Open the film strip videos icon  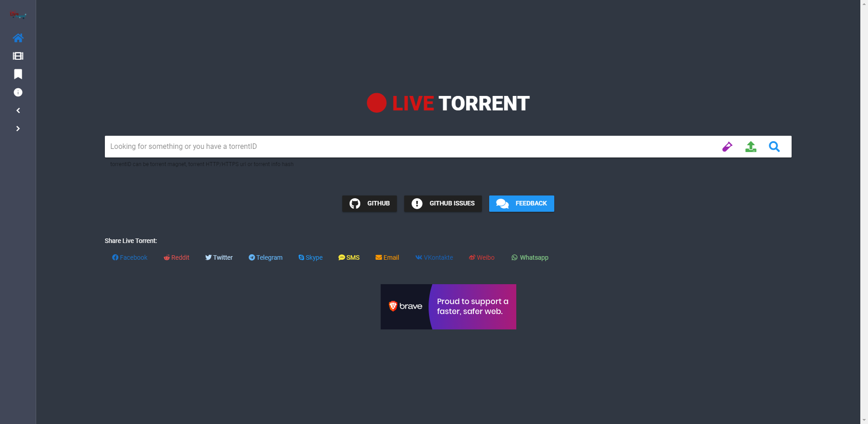18,56
